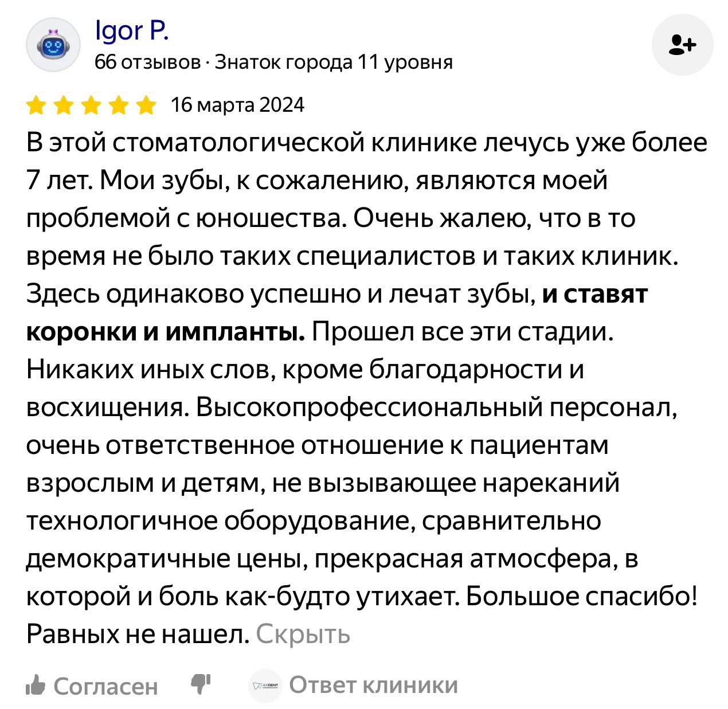Dislike the review with the thumbs-down icon

click(201, 684)
